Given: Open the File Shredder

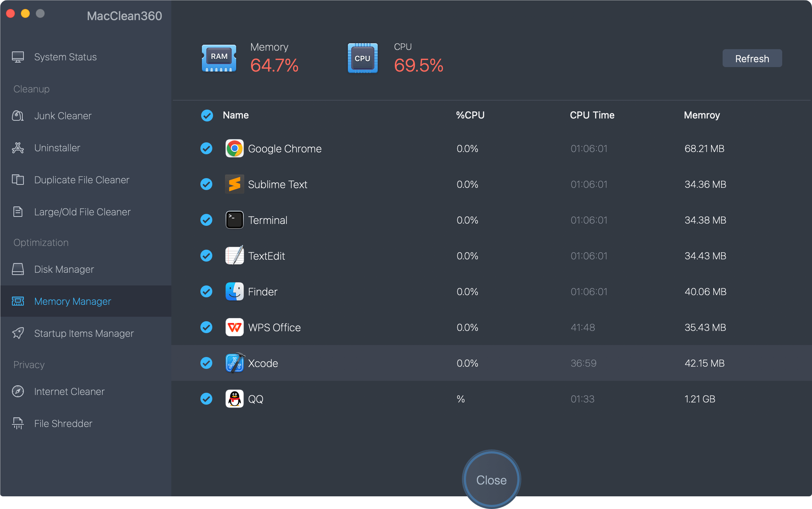Looking at the screenshot, I should click(63, 423).
